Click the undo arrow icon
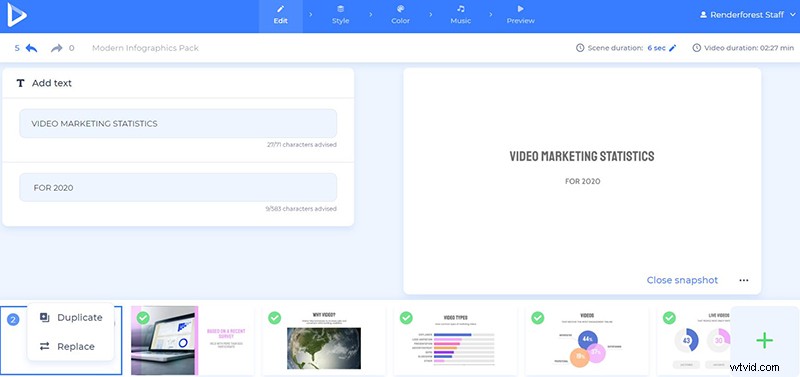This screenshot has height=377, width=800. (x=32, y=48)
